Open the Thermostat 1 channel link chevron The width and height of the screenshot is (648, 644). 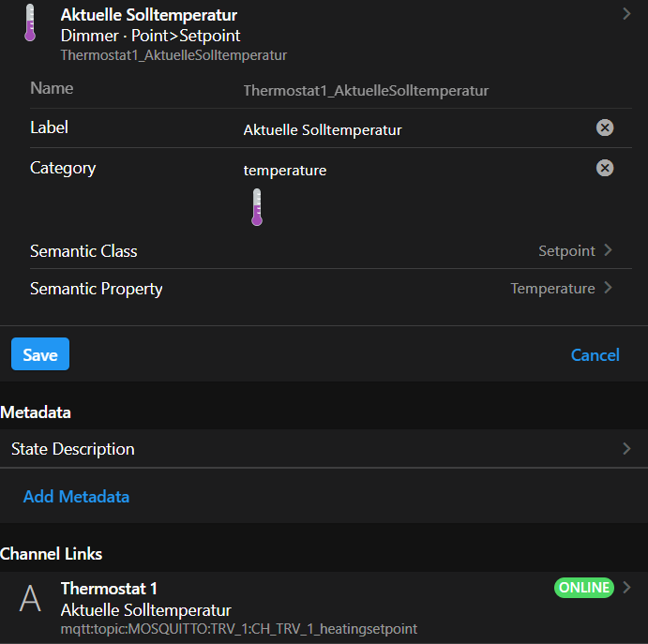click(626, 588)
